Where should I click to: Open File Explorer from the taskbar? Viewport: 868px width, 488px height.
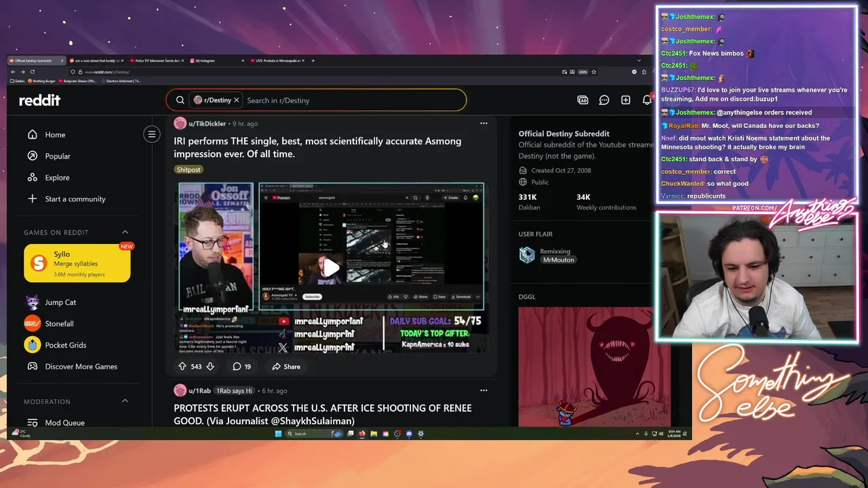pos(374,434)
